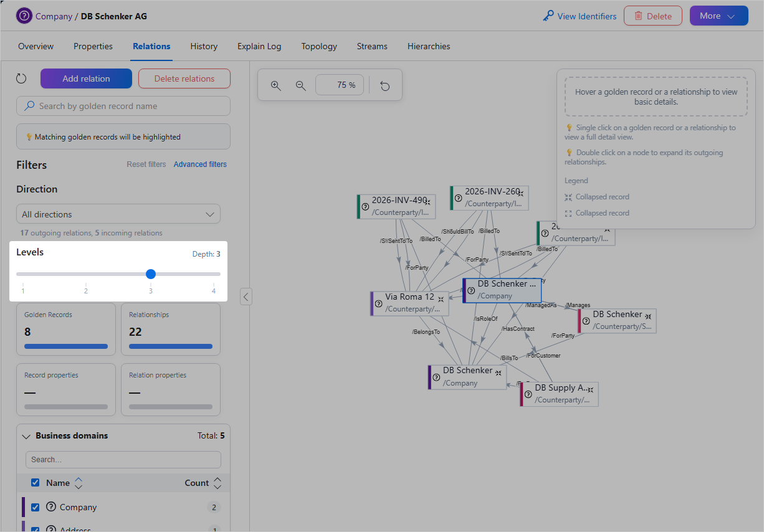
Task: Open the Hierarchies tab
Action: point(429,46)
